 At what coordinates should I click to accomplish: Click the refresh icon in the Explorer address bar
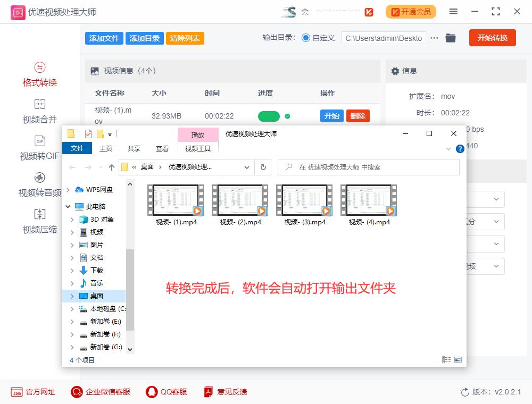263,166
